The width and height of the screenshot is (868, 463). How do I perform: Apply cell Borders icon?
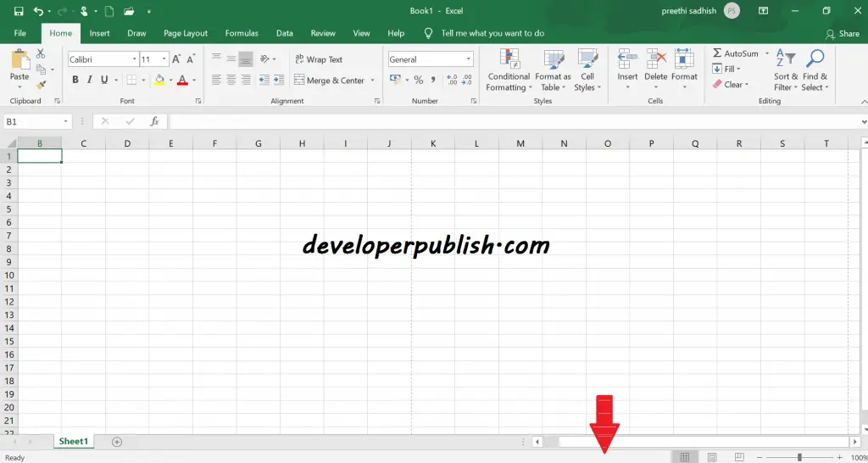(131, 80)
